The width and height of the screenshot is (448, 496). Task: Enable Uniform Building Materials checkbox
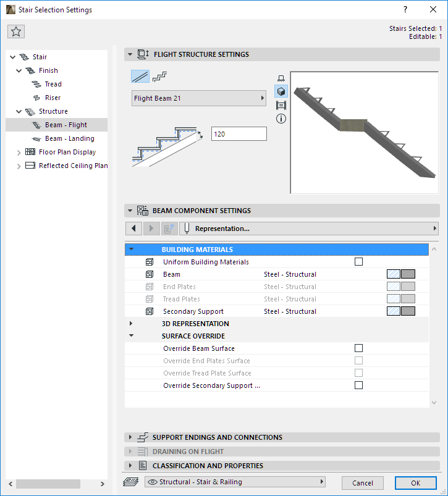pos(358,262)
